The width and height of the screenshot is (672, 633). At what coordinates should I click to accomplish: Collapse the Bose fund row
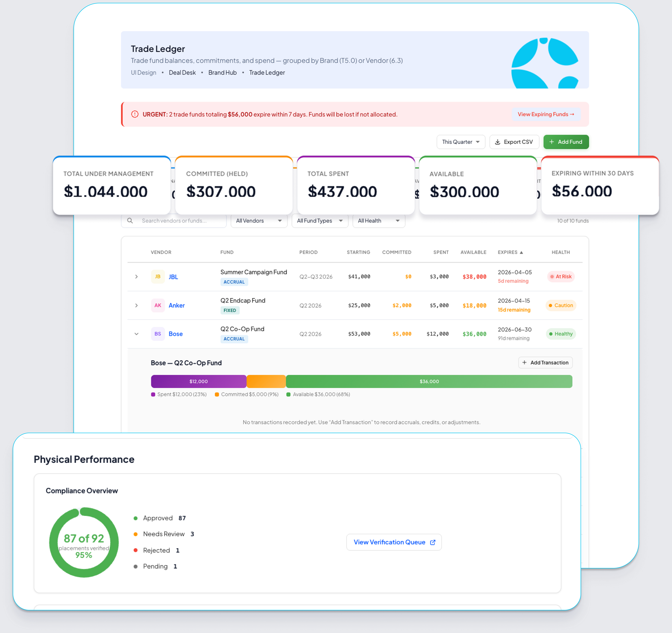(x=136, y=334)
